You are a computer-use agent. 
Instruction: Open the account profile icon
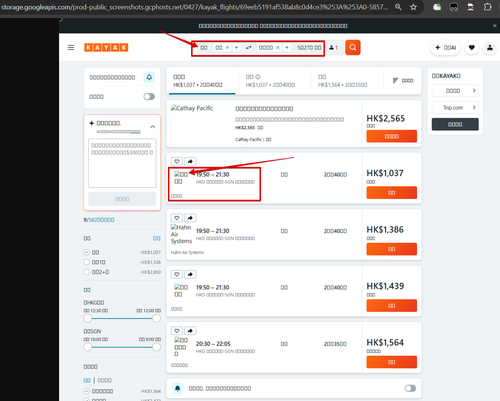(x=490, y=48)
